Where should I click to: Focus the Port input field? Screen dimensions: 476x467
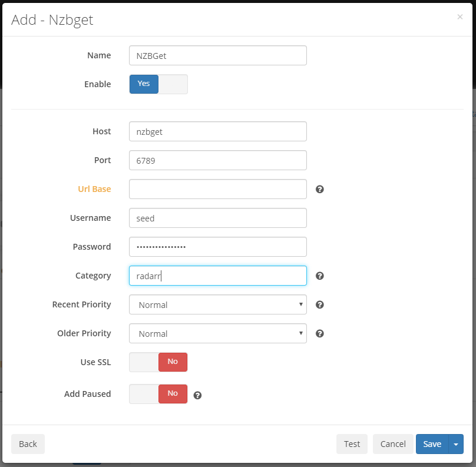coord(217,160)
